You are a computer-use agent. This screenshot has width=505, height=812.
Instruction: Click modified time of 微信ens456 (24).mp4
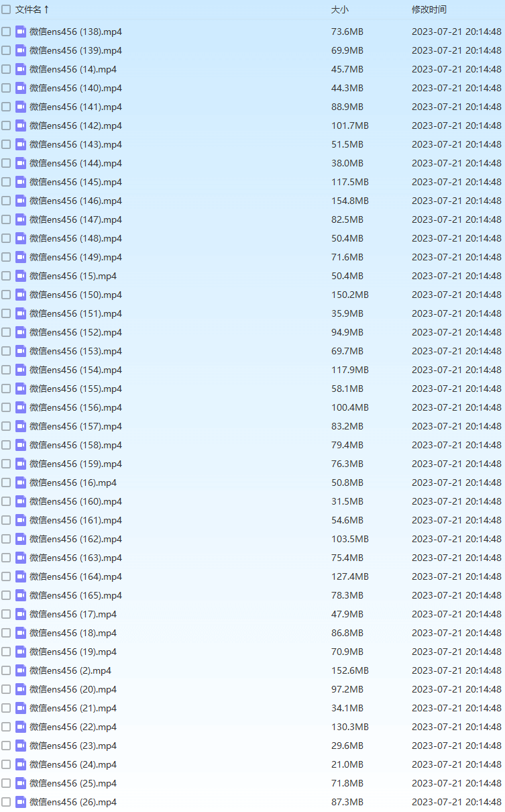coord(456,764)
